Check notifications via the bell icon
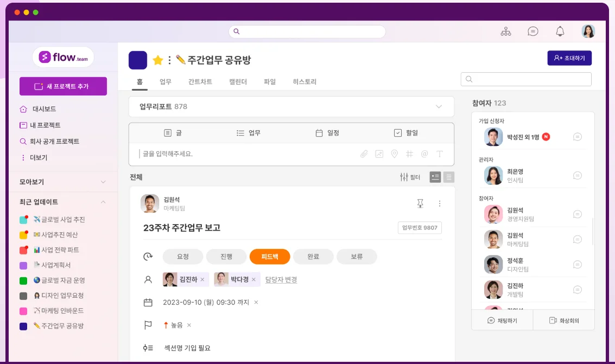Screen dimensions: 615x364 click(x=560, y=31)
